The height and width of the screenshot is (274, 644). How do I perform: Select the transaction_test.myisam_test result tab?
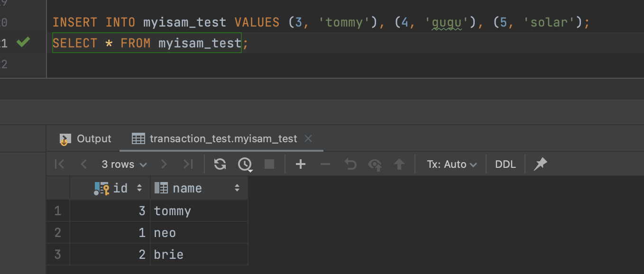point(223,139)
